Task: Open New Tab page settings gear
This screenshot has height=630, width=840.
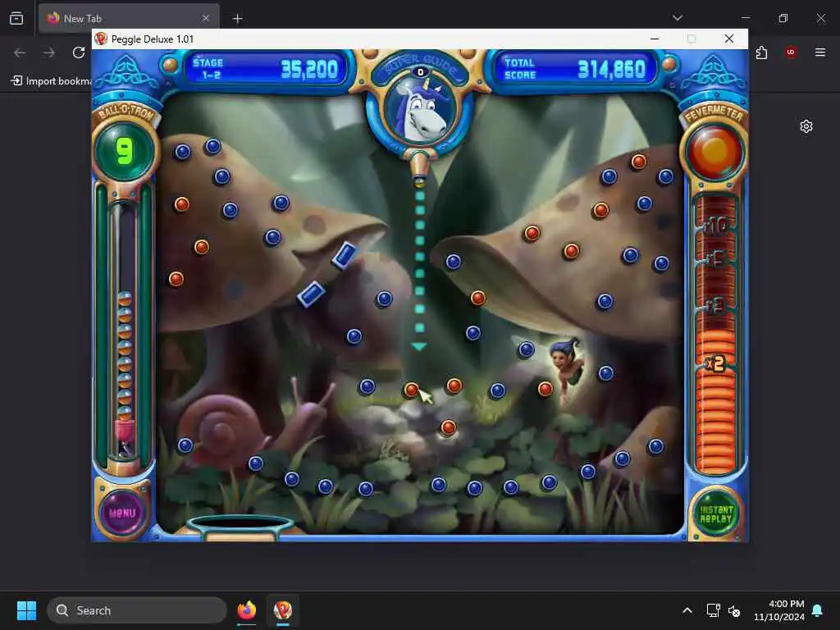Action: click(x=806, y=126)
